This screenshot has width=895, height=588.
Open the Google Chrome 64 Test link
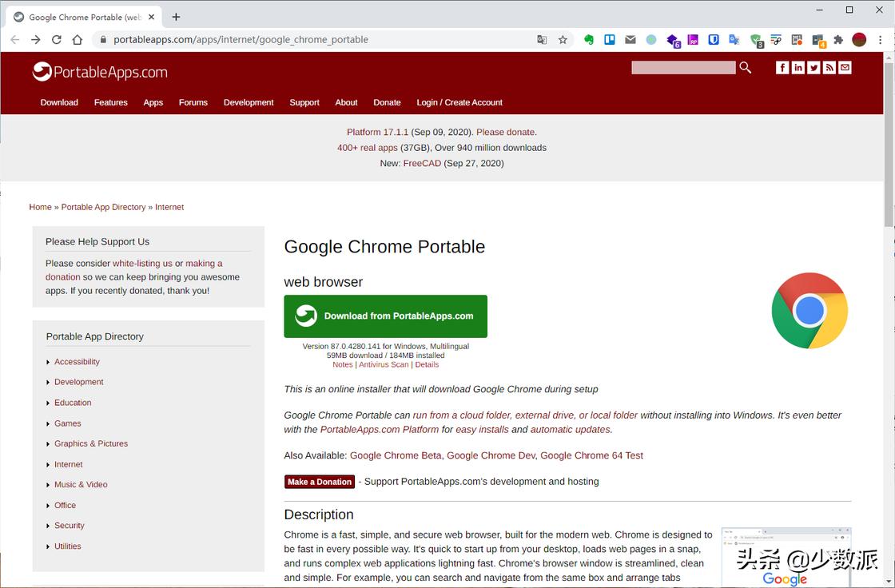click(x=591, y=455)
